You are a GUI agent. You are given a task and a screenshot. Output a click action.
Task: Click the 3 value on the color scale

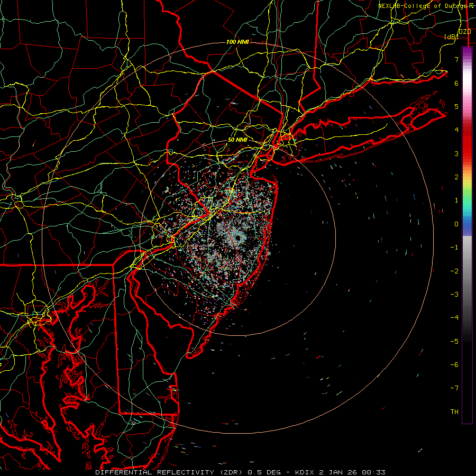click(456, 153)
